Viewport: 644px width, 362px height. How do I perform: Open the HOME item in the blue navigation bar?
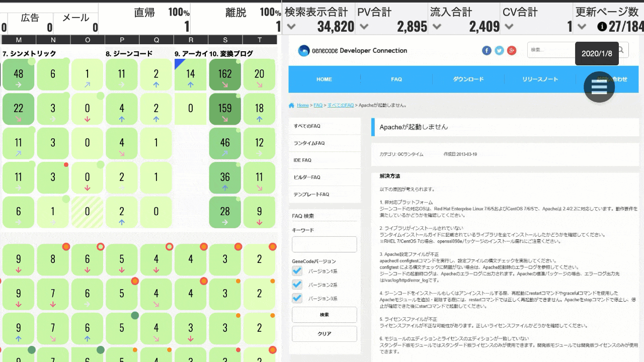pos(324,79)
